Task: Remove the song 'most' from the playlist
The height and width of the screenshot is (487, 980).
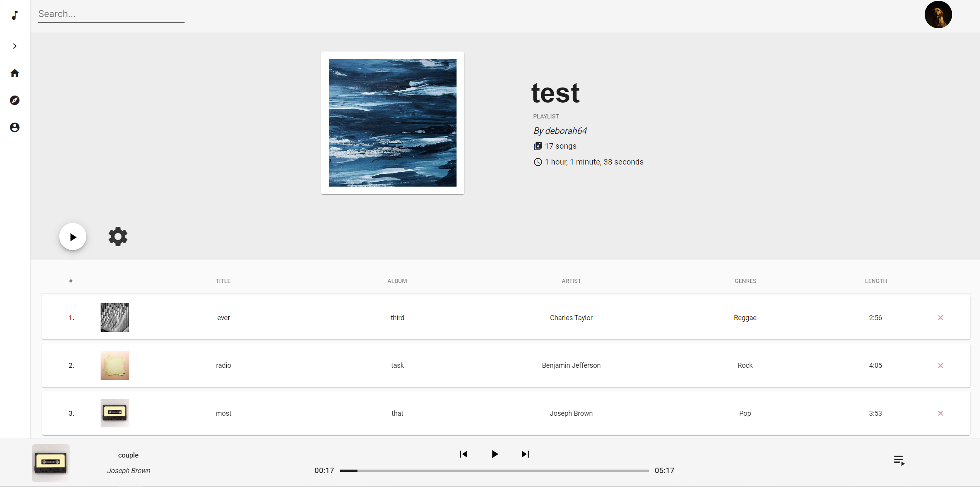Action: tap(940, 413)
